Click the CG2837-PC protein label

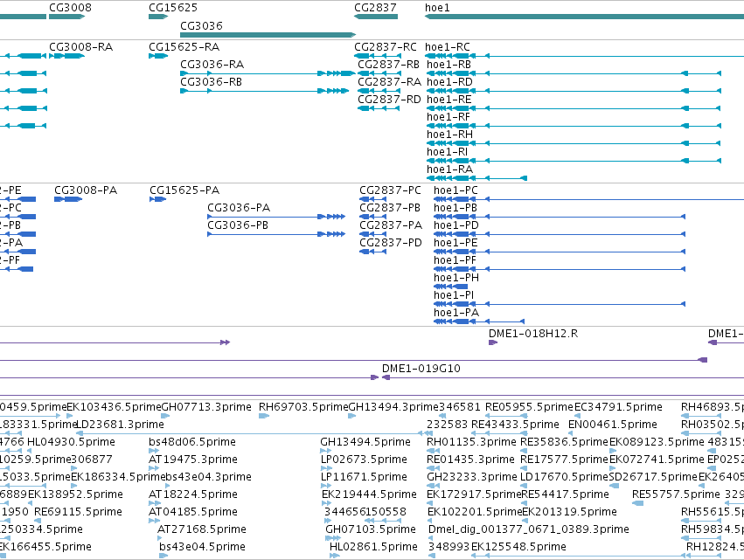click(390, 190)
